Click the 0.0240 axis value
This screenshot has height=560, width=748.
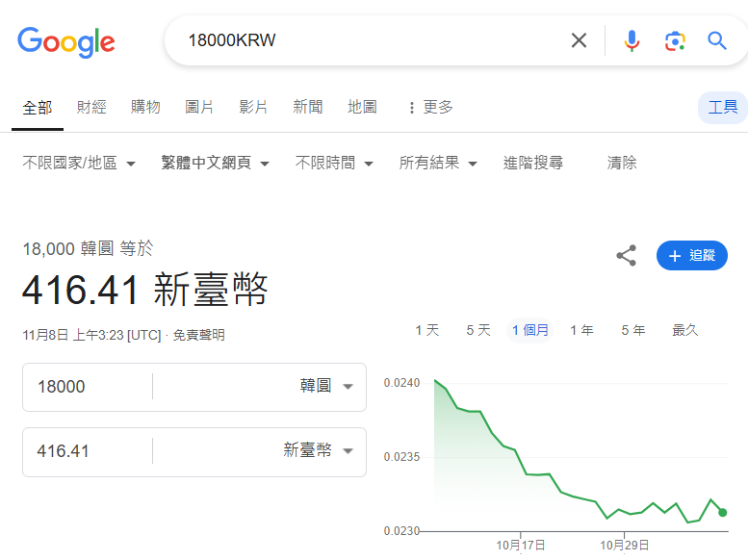click(401, 383)
